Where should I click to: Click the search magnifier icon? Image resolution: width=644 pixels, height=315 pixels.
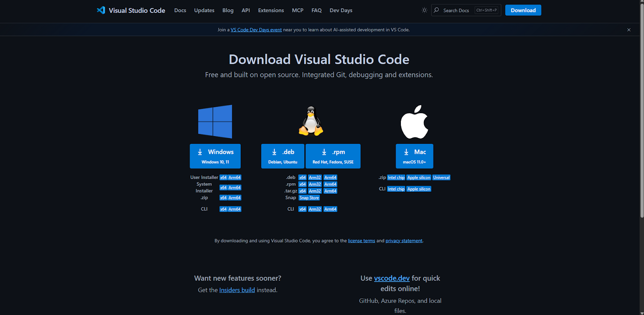[437, 10]
